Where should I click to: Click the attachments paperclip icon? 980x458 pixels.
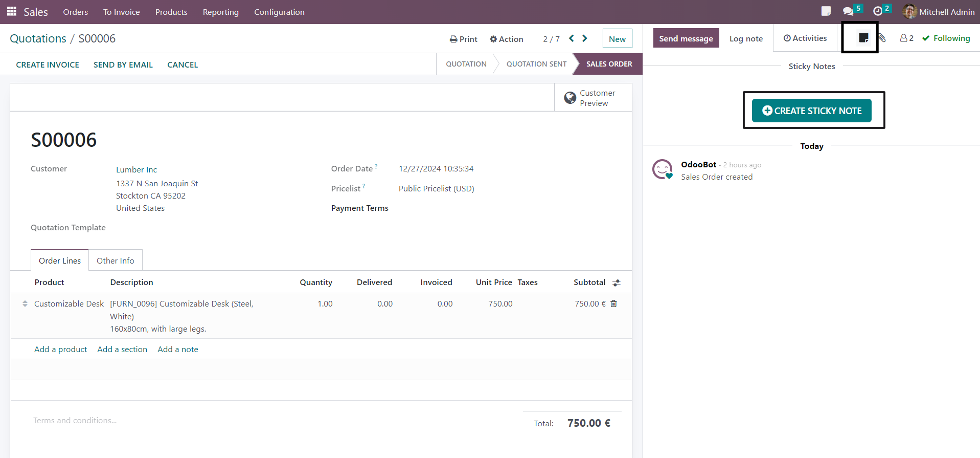882,38
